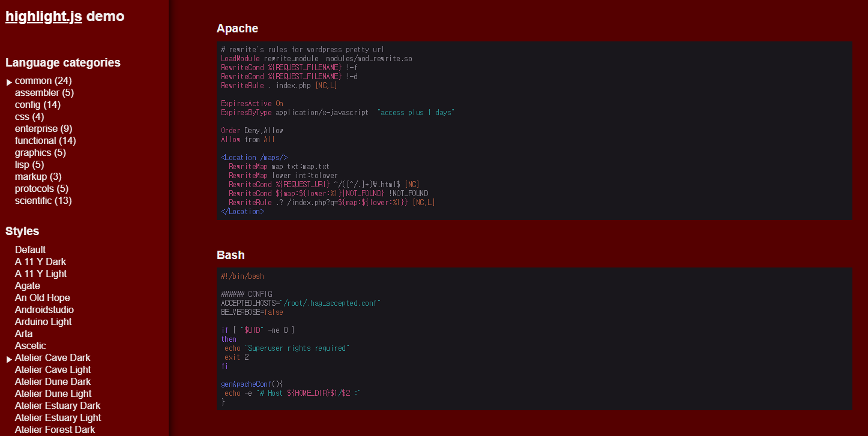Apply the Atelier Forest Dark style
868x436 pixels.
pos(55,429)
